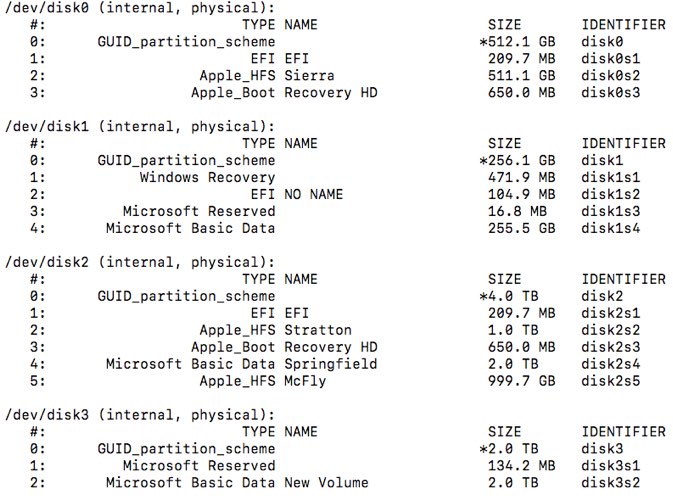
Task: Select the New Volume partition name
Action: (326, 483)
